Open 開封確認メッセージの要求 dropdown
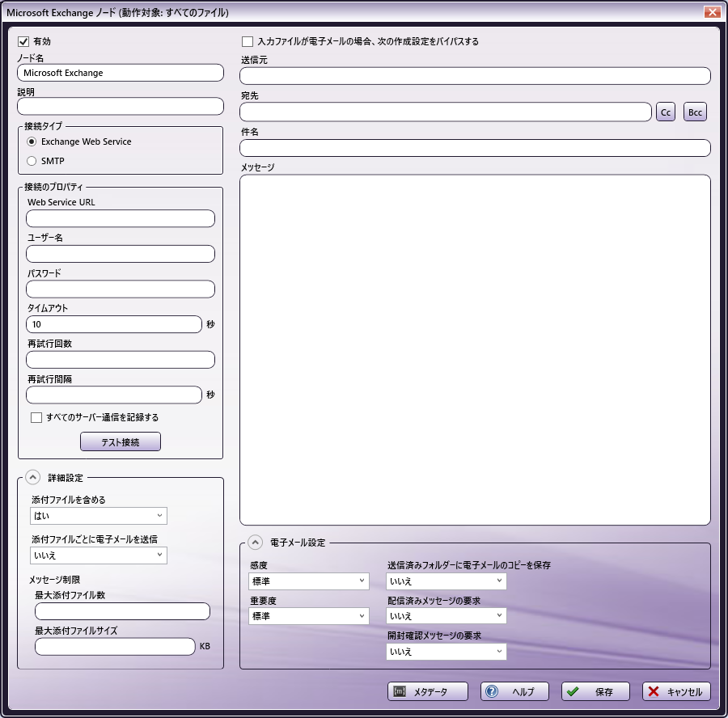Screen dimensions: 728x718 click(x=447, y=652)
